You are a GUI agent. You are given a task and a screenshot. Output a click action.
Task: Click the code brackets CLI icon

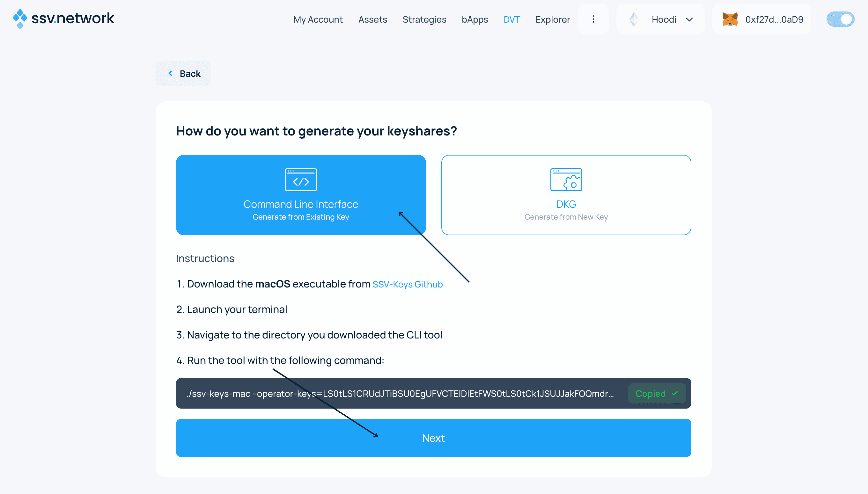click(301, 180)
